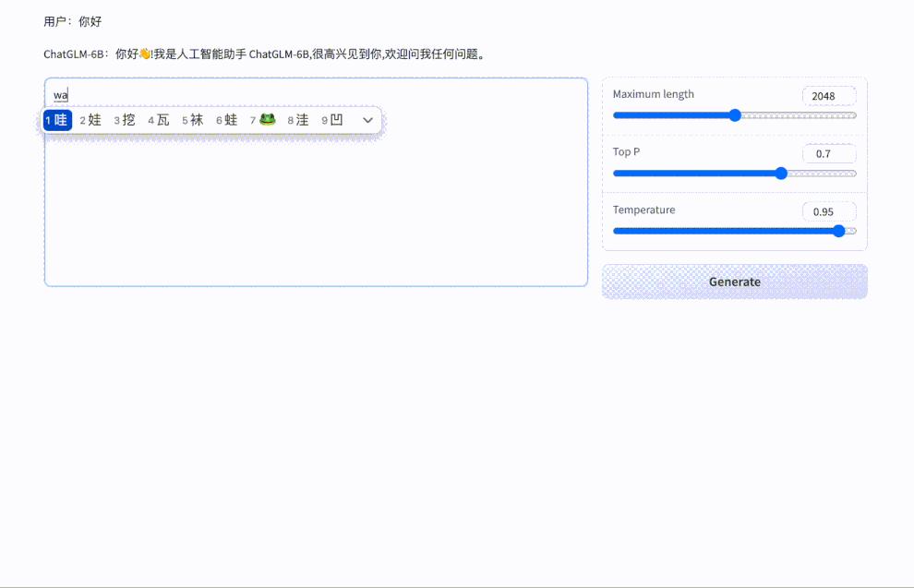Select the highlighted candidate 哇

pos(56,120)
